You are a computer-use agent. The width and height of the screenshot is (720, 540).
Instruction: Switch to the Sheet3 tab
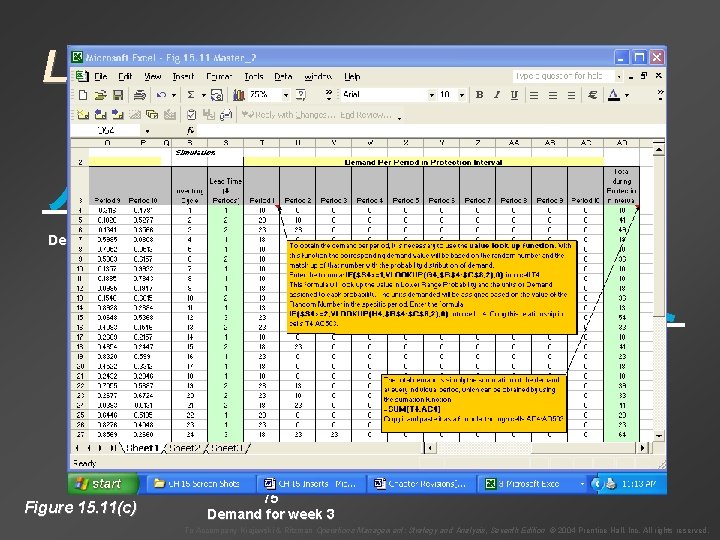coord(227,448)
